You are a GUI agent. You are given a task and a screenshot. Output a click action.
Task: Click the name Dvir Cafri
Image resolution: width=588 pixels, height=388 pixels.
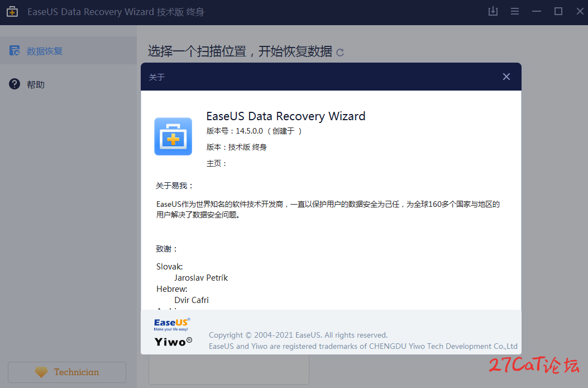[191, 300]
